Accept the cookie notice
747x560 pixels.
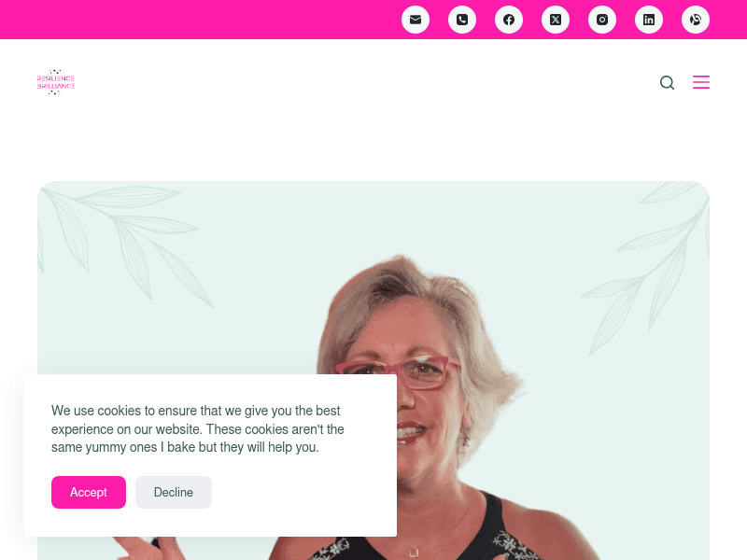coord(89,492)
